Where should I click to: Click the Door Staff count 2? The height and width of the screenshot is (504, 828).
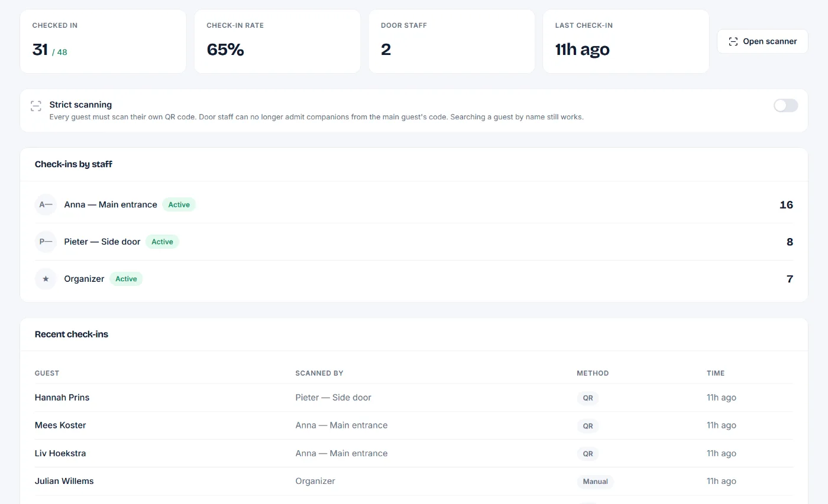point(386,50)
